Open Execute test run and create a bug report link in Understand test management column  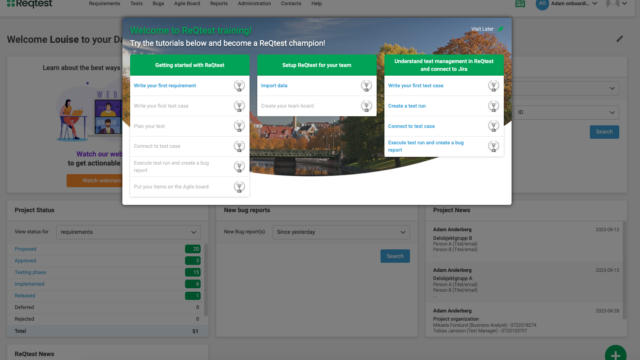pyautogui.click(x=426, y=146)
